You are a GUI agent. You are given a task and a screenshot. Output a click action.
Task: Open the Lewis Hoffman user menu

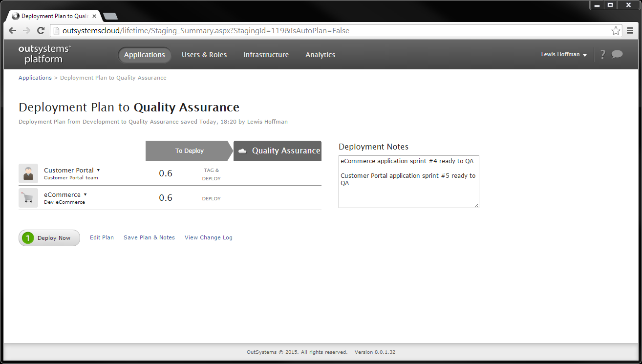point(563,54)
